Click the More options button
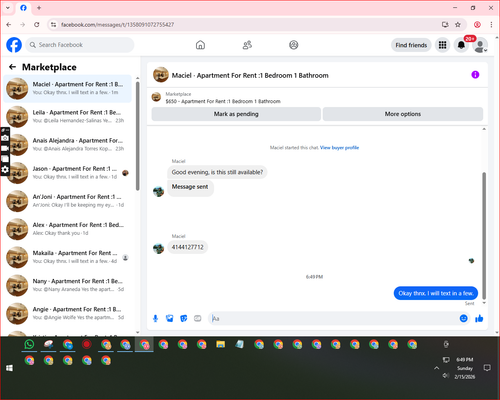 (403, 114)
